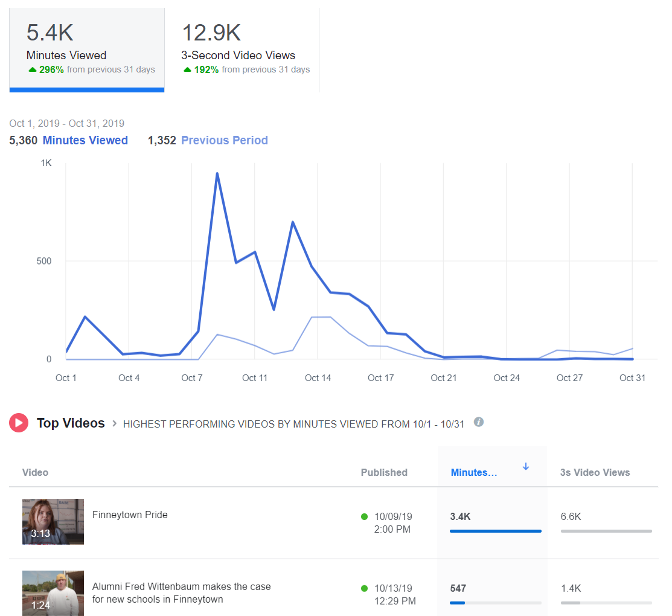The image size is (672, 616).
Task: Click the red Top Videos play icon
Action: click(x=19, y=423)
